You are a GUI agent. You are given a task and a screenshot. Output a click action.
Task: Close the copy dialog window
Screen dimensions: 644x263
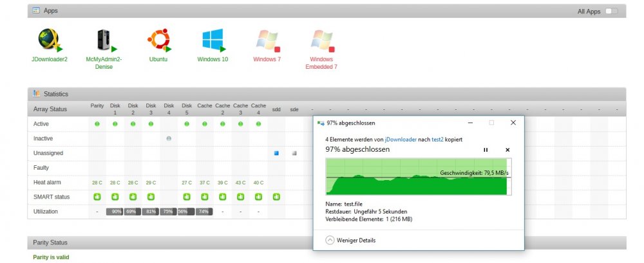513,123
